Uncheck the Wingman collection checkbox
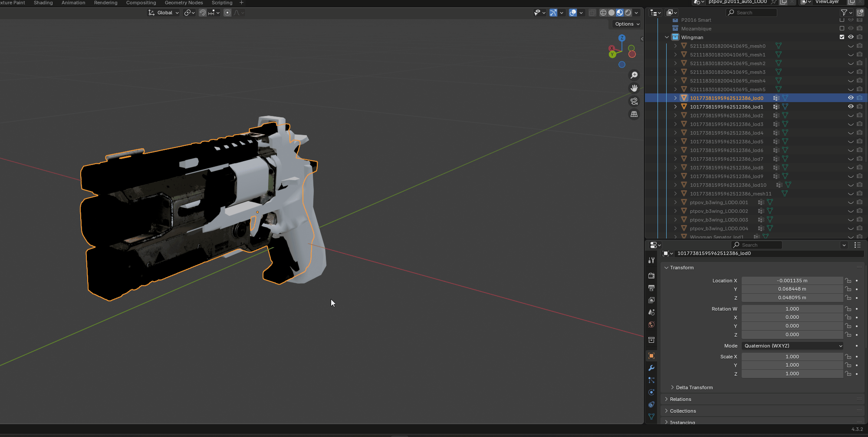 pyautogui.click(x=842, y=37)
